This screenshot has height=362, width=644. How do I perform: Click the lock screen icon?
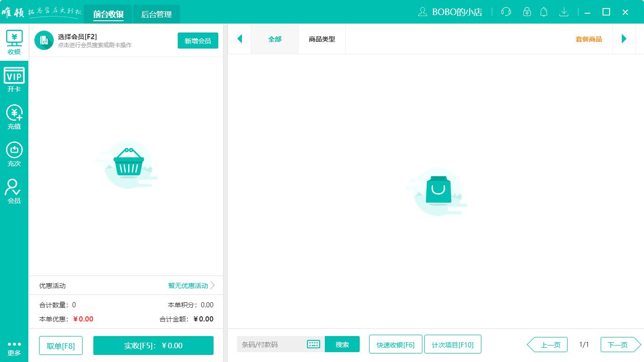point(527,12)
